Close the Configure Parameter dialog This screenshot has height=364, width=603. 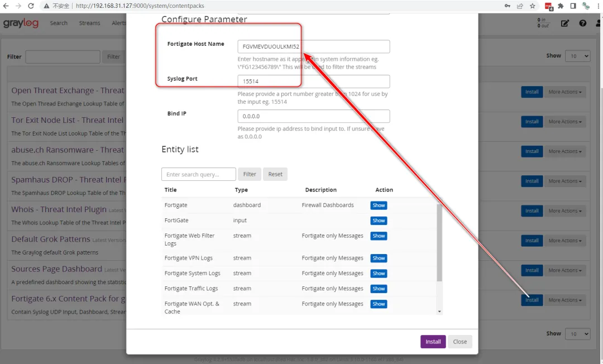(x=460, y=342)
